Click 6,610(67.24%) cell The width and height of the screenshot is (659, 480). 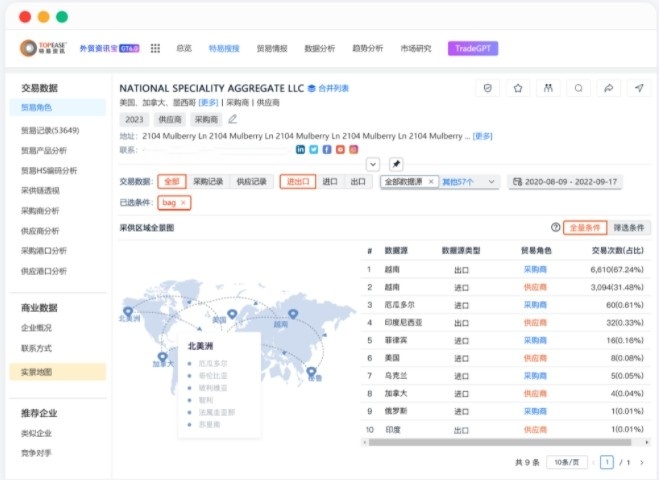click(x=617, y=269)
